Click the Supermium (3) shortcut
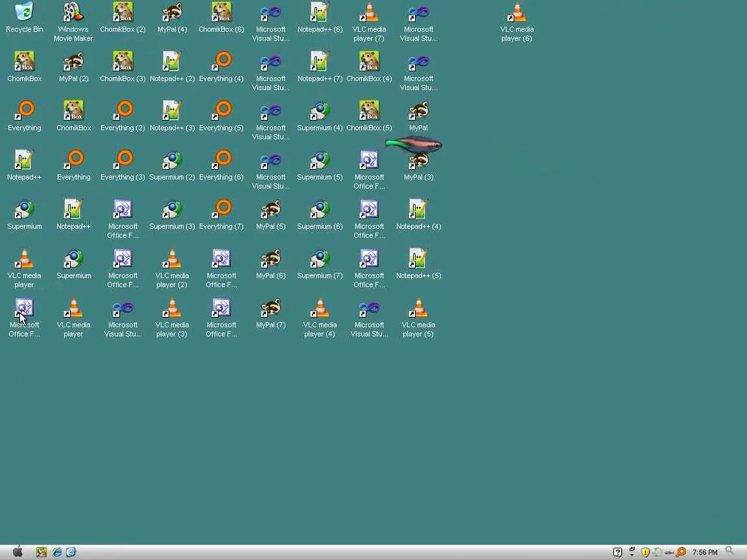This screenshot has width=747, height=560. [172, 215]
